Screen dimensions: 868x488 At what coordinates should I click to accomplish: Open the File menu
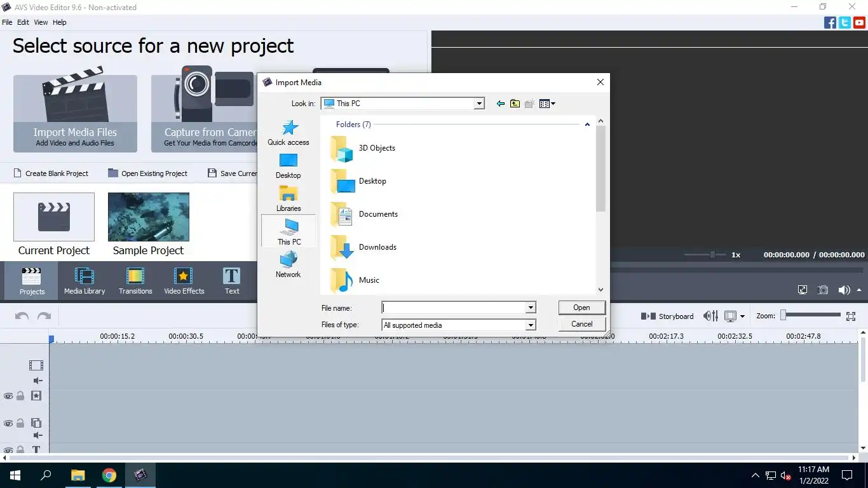pyautogui.click(x=7, y=22)
